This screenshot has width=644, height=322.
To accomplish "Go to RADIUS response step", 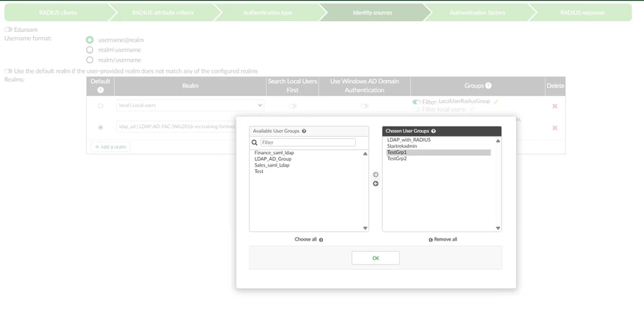I will (x=582, y=12).
